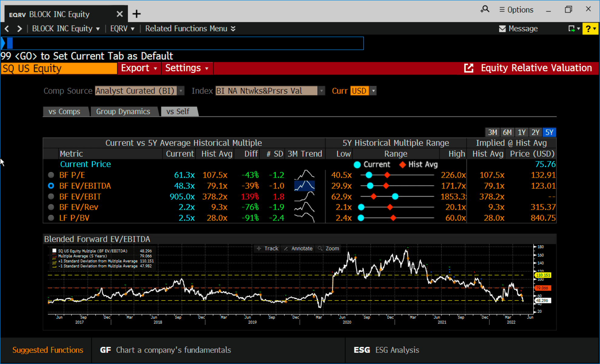
Task: Click the chart Track crosshair tool
Action: 267,248
